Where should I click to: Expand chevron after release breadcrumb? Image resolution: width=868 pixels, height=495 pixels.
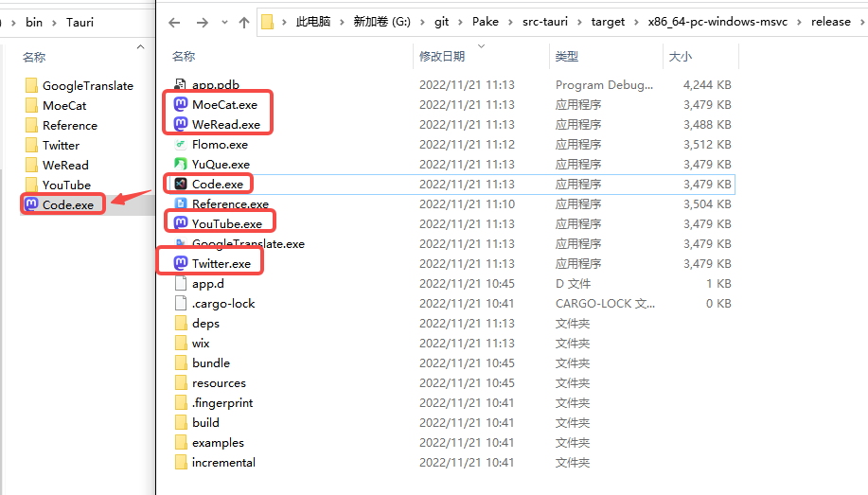pyautogui.click(x=862, y=22)
